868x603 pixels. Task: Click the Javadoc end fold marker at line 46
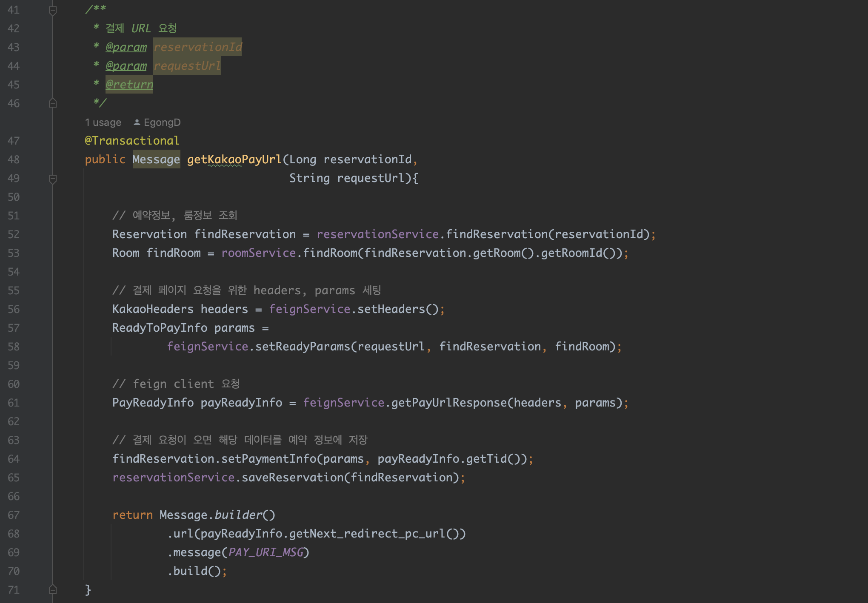(53, 103)
